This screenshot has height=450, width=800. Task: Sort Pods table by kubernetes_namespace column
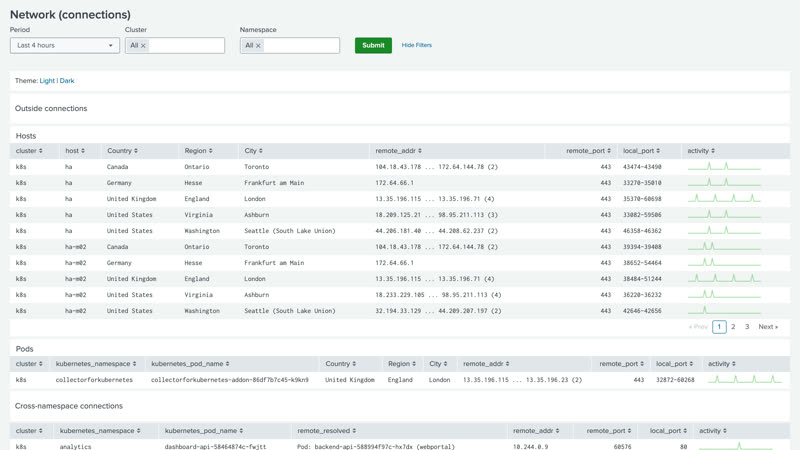[96, 364]
